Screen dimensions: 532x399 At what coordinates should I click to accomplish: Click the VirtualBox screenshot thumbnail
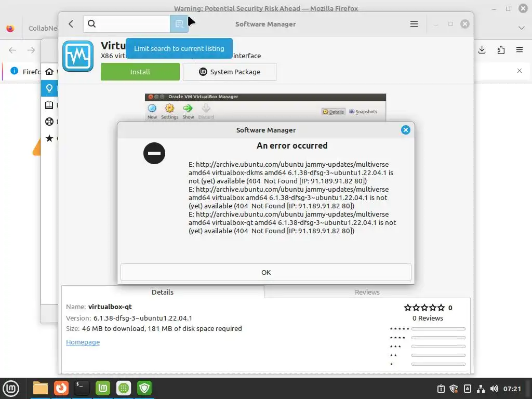[265, 107]
